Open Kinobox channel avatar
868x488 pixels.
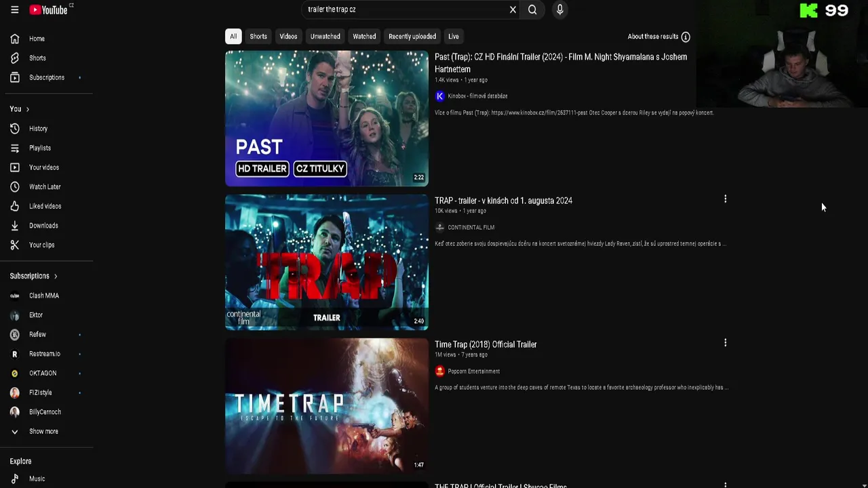tap(439, 96)
